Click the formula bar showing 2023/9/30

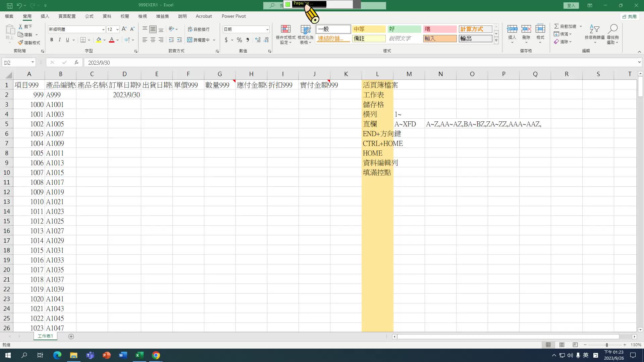pyautogui.click(x=361, y=62)
